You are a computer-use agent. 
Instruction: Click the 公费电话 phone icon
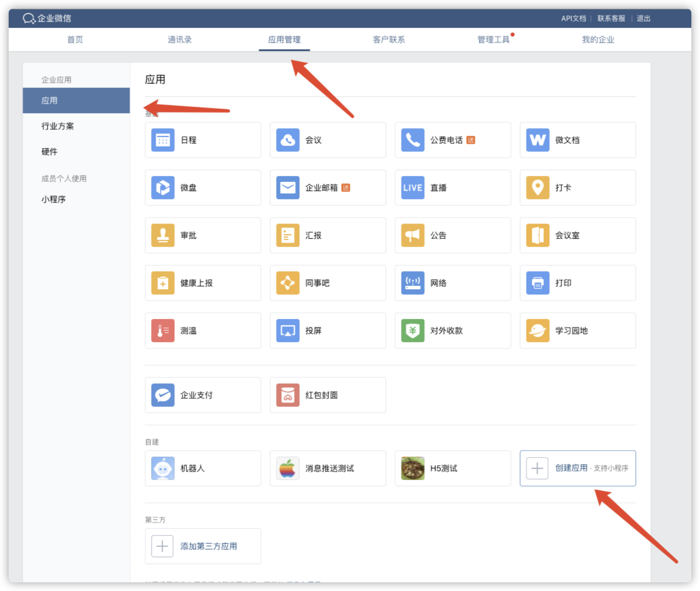pyautogui.click(x=412, y=140)
